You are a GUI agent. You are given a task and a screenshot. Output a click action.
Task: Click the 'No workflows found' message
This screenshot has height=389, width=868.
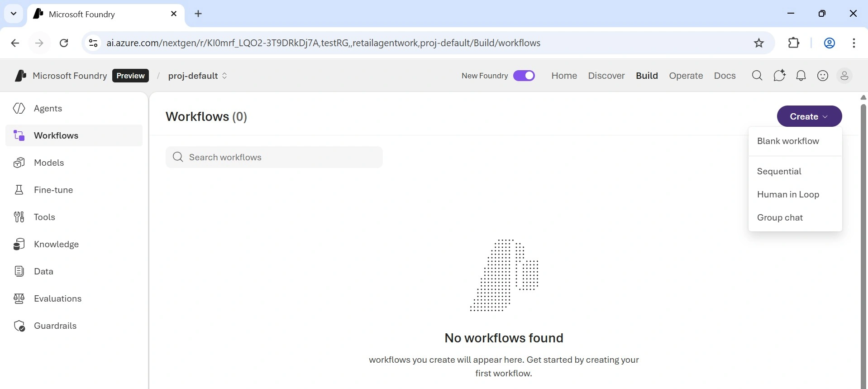tap(504, 338)
